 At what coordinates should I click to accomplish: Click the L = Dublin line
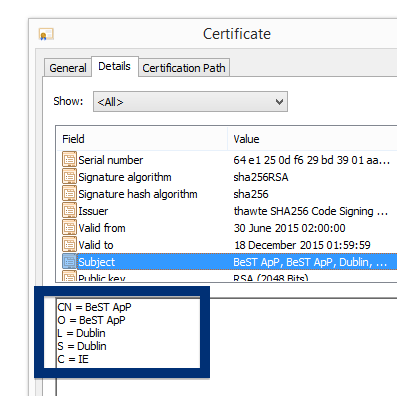pos(81,333)
